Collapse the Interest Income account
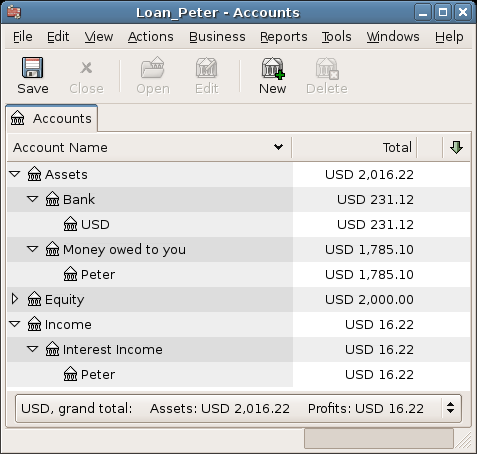The image size is (477, 454). 33,349
